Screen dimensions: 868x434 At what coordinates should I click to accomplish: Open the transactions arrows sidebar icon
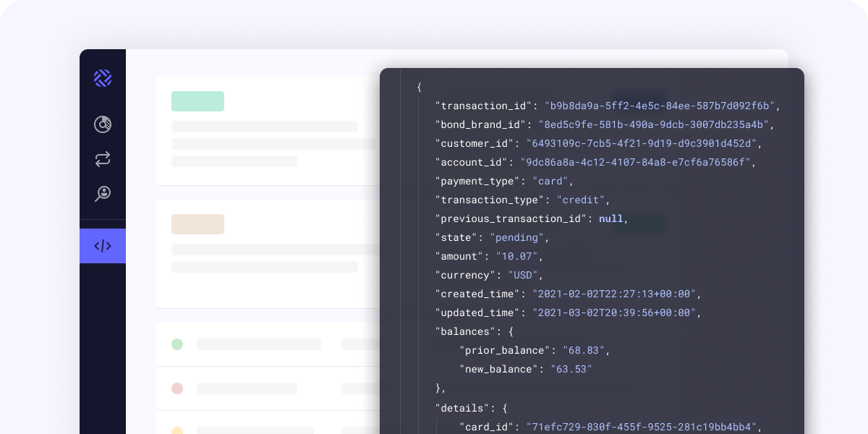(x=103, y=159)
